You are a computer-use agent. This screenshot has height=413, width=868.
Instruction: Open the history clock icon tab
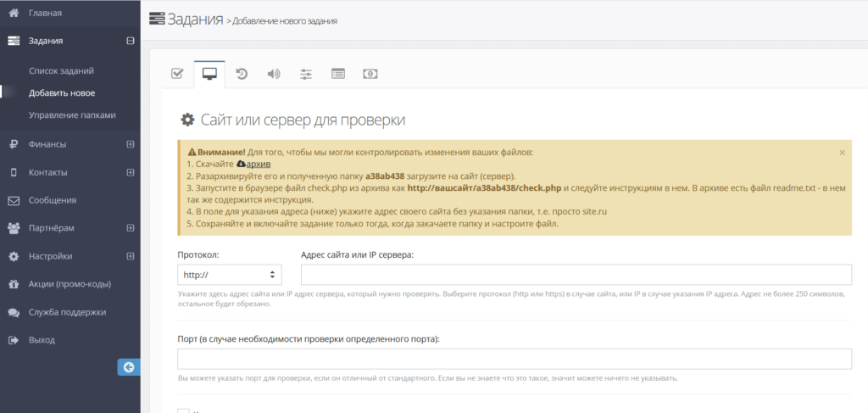242,74
